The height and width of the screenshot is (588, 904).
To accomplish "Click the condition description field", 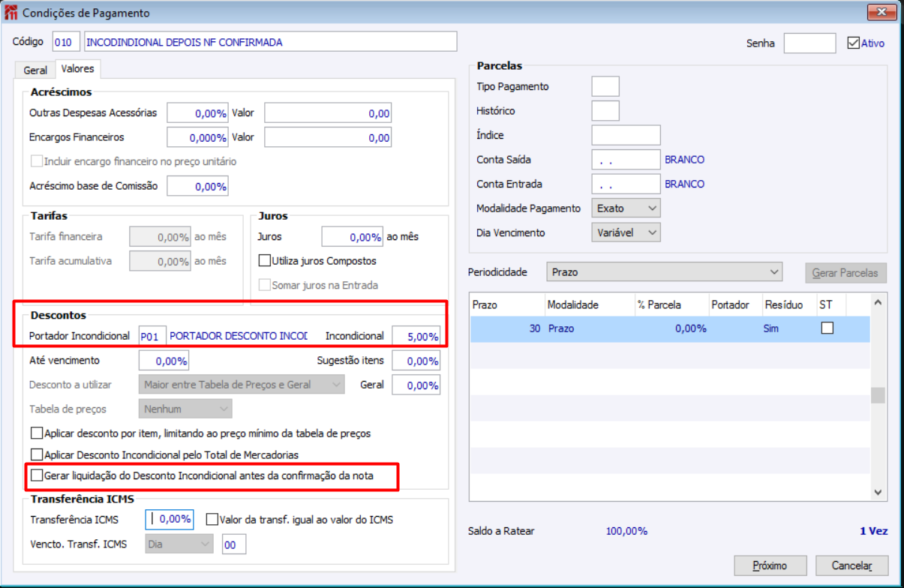I will [270, 42].
